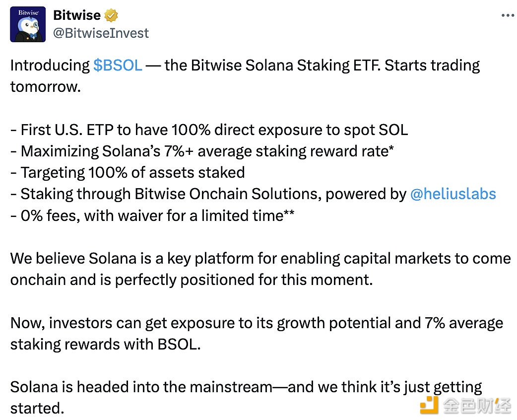Click the Bitwise display name

click(x=76, y=15)
